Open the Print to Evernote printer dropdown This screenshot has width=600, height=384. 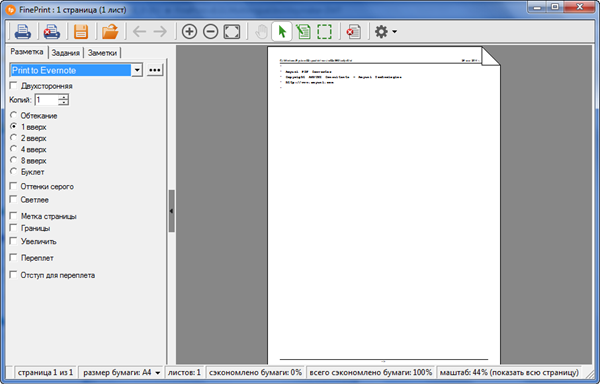137,70
